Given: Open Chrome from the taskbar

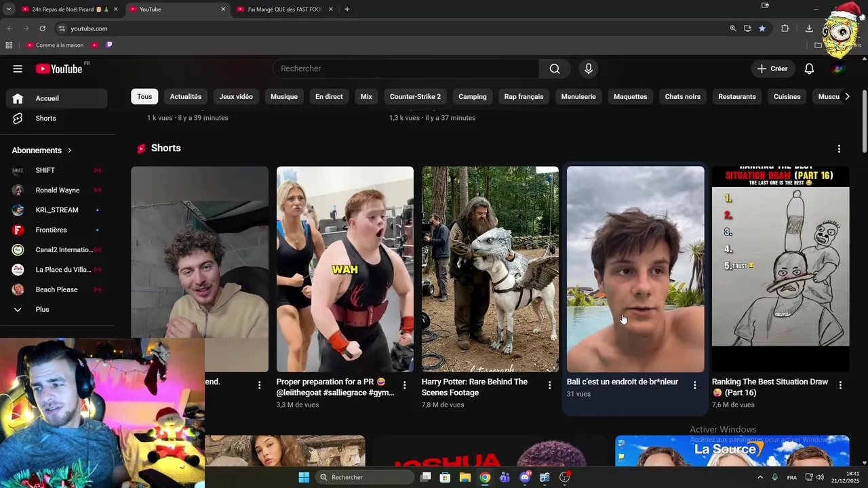Looking at the screenshot, I should click(x=485, y=477).
